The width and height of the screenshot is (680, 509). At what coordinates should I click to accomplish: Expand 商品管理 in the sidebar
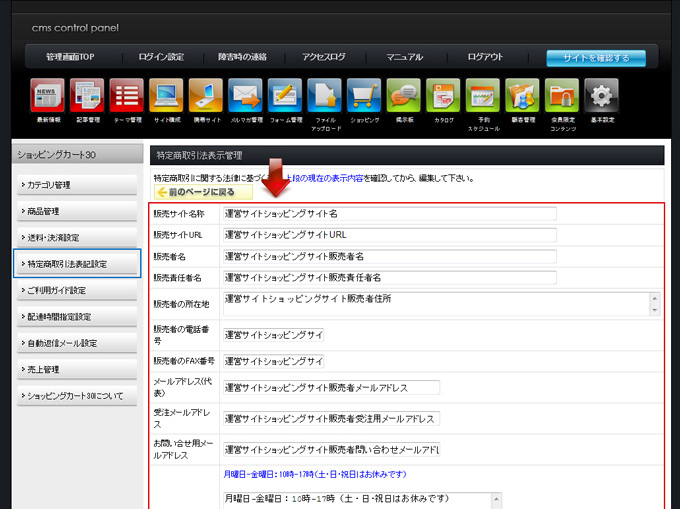tap(78, 211)
